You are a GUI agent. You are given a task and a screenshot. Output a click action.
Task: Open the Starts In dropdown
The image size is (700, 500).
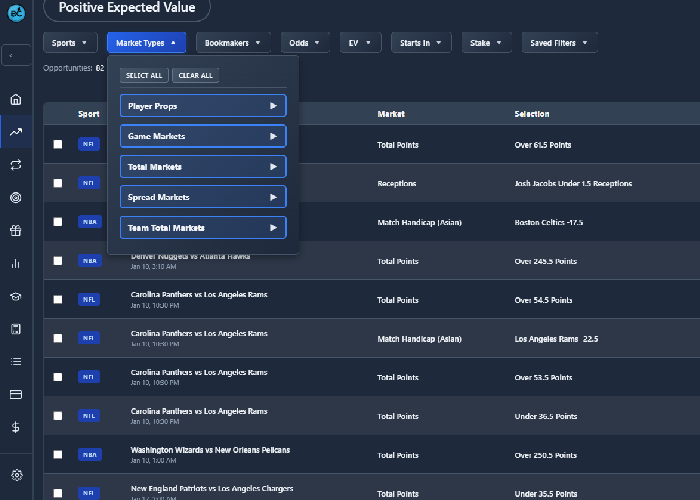pyautogui.click(x=421, y=43)
